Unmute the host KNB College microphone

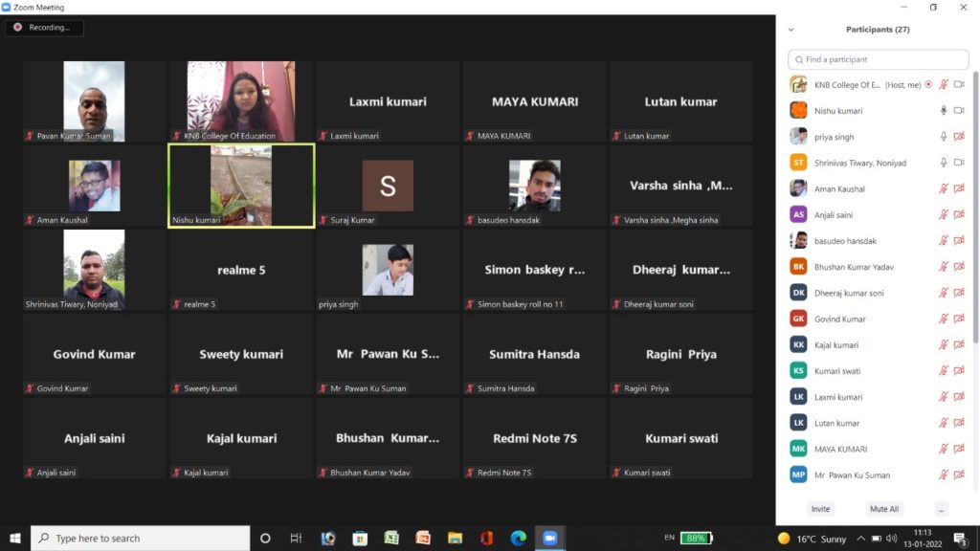click(944, 85)
